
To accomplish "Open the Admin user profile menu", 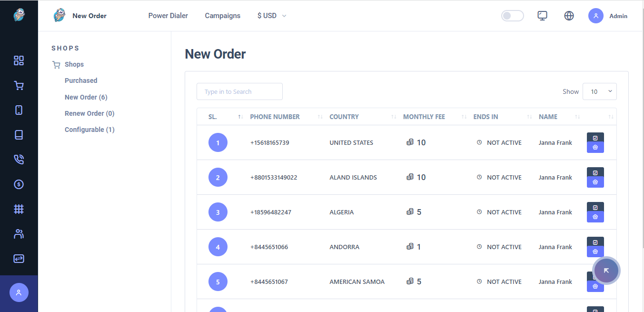I will [x=608, y=16].
